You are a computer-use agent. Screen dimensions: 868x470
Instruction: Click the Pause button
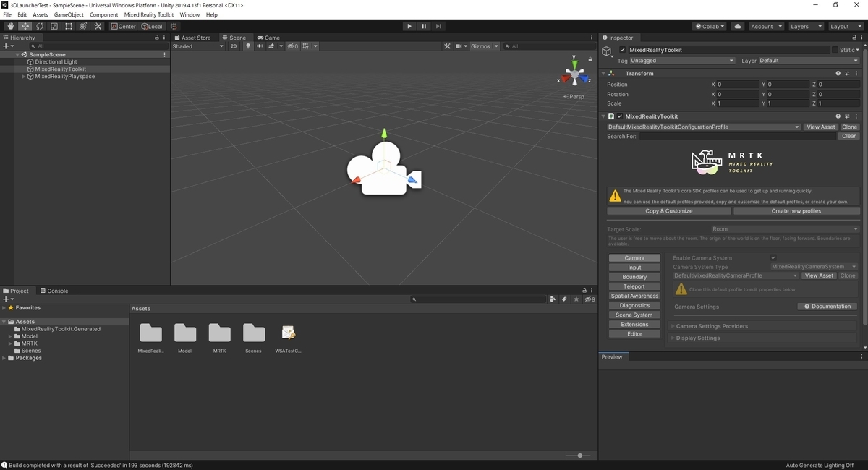(x=424, y=26)
